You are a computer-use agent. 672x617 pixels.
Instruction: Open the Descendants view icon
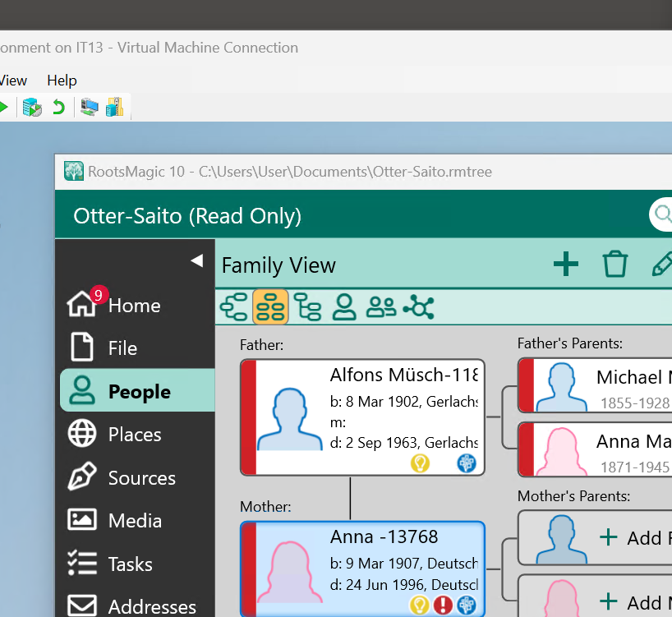[x=307, y=307]
